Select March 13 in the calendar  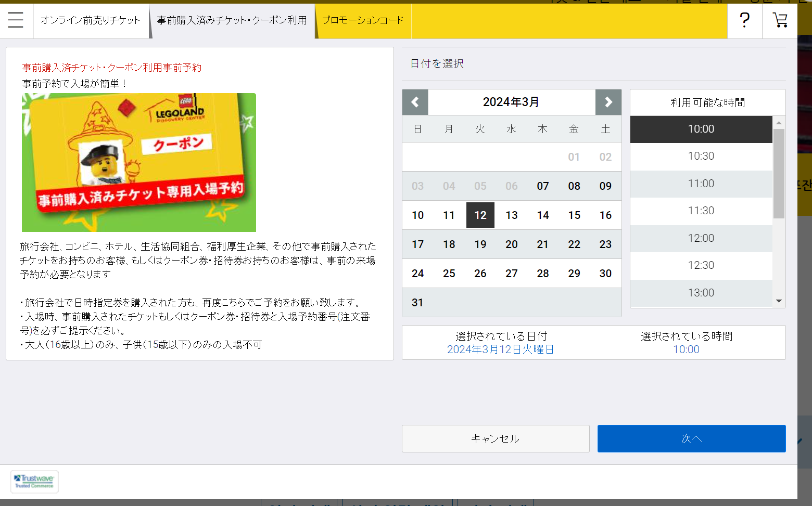coord(512,215)
